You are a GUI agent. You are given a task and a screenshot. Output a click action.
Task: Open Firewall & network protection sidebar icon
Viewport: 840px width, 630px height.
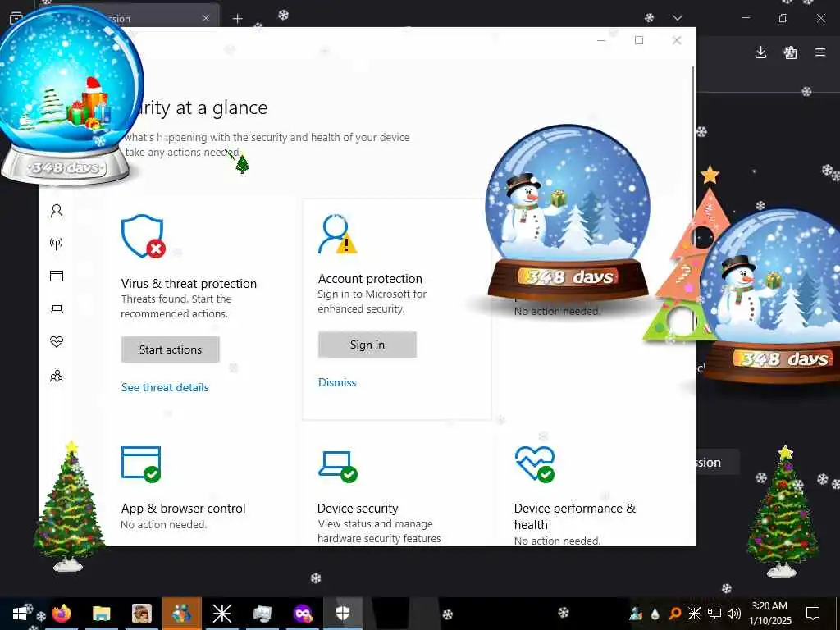tap(57, 244)
